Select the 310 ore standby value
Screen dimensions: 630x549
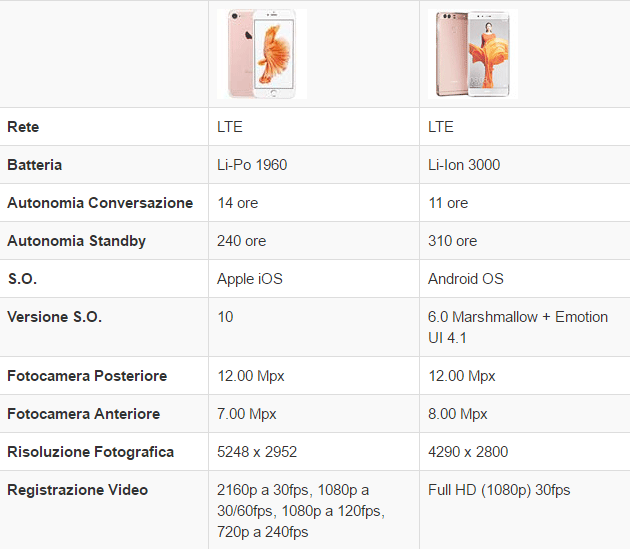pyautogui.click(x=452, y=241)
